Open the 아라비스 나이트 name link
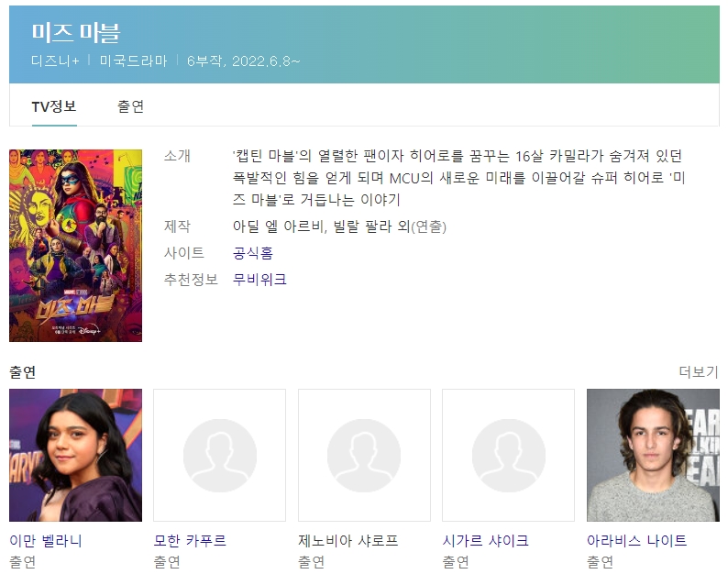This screenshot has height=585, width=728. coord(636,540)
